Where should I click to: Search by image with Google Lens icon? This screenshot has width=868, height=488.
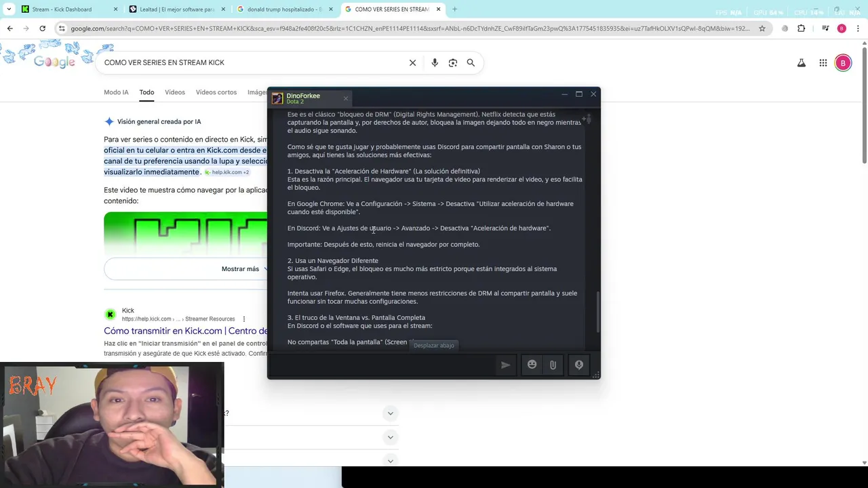(453, 62)
